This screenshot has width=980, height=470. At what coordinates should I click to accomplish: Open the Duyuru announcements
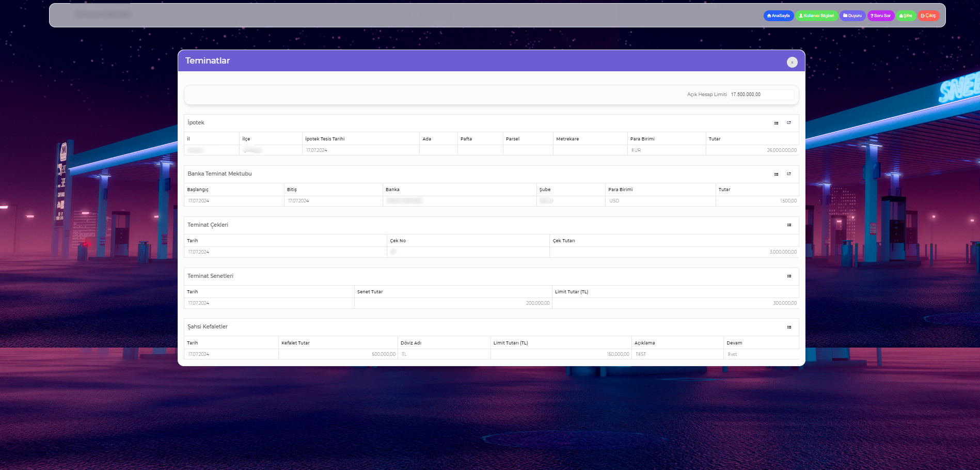pyautogui.click(x=852, y=16)
